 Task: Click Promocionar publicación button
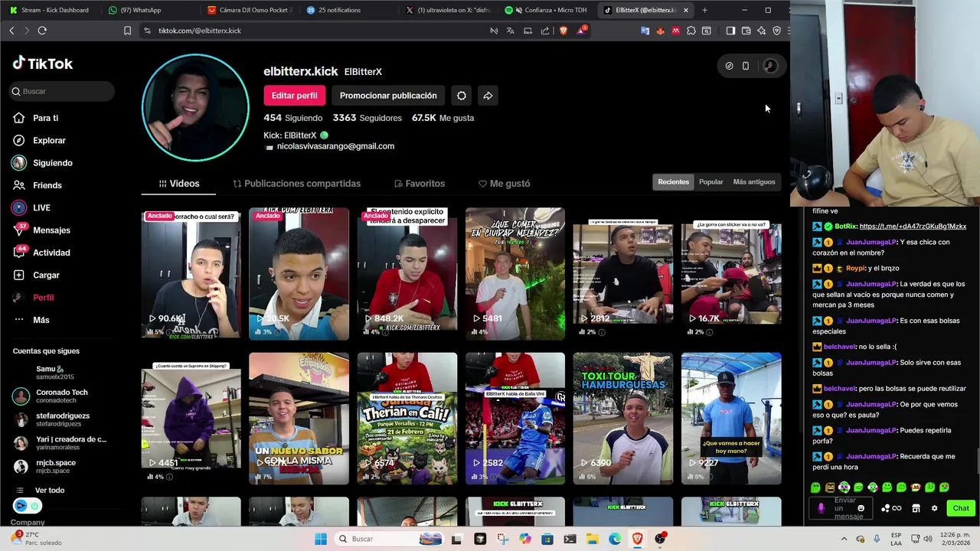click(x=388, y=96)
